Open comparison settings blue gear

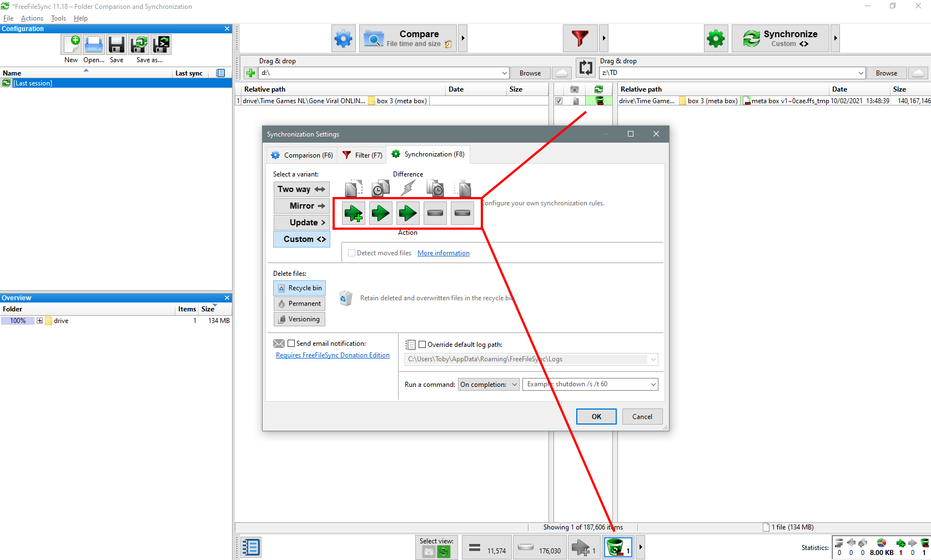(x=343, y=39)
